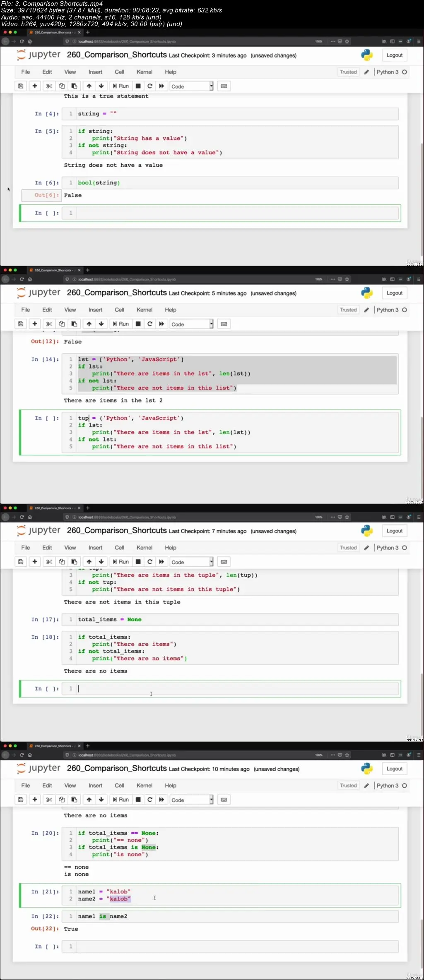This screenshot has height=980, width=424.
Task: Click Logout in the 7-minutes-ago checkpoint frame
Action: coord(394,531)
